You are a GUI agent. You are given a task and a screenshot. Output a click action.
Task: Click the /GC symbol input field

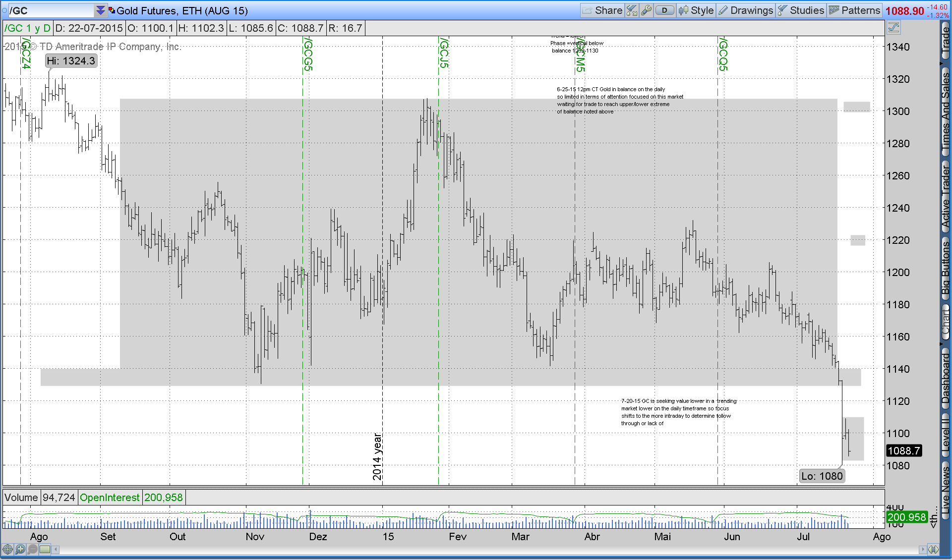tap(50, 10)
